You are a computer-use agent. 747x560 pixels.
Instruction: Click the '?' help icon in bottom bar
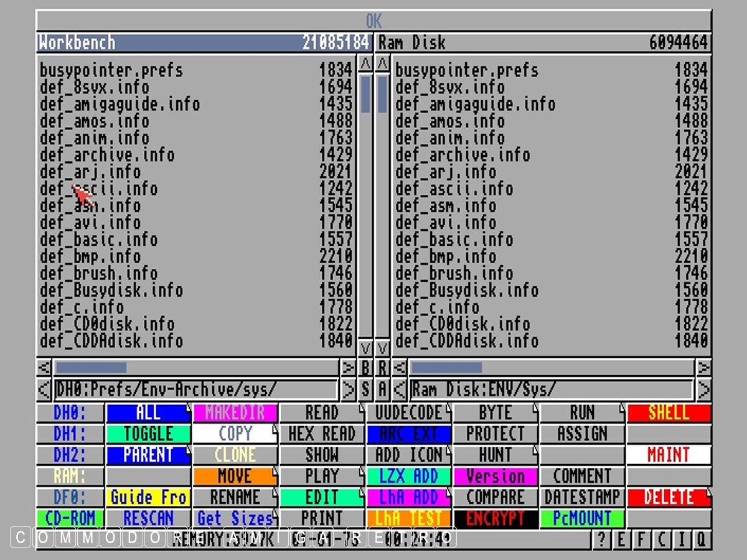[x=601, y=539]
